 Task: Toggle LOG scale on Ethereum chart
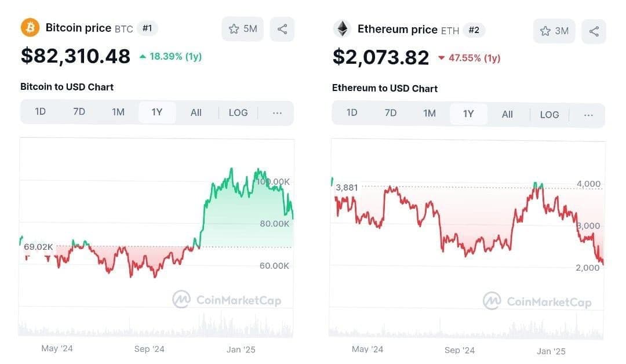pyautogui.click(x=549, y=114)
